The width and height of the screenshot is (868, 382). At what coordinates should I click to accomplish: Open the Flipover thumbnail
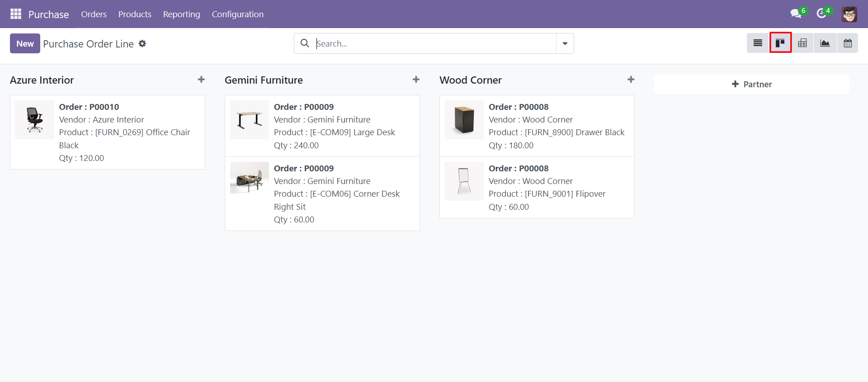point(464,181)
